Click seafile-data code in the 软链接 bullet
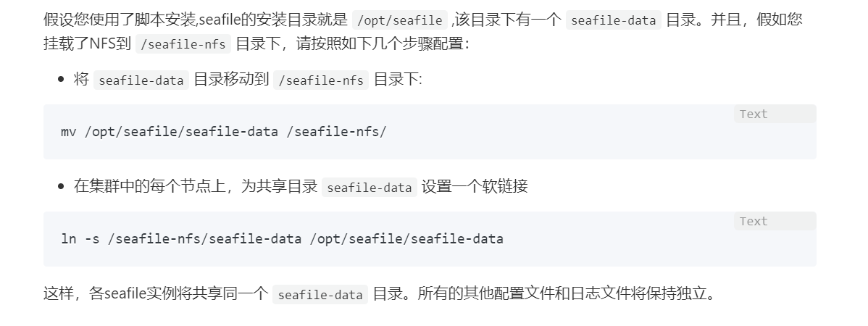This screenshot has width=868, height=326. 370,188
